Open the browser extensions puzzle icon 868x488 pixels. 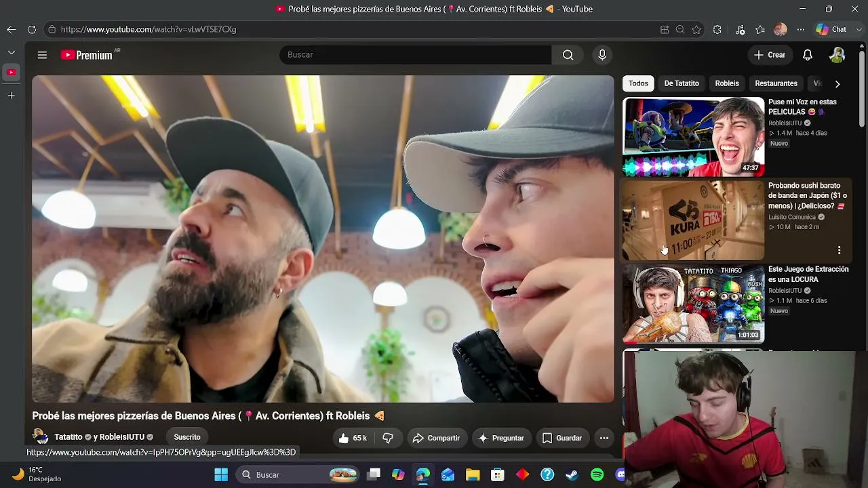pyautogui.click(x=717, y=29)
